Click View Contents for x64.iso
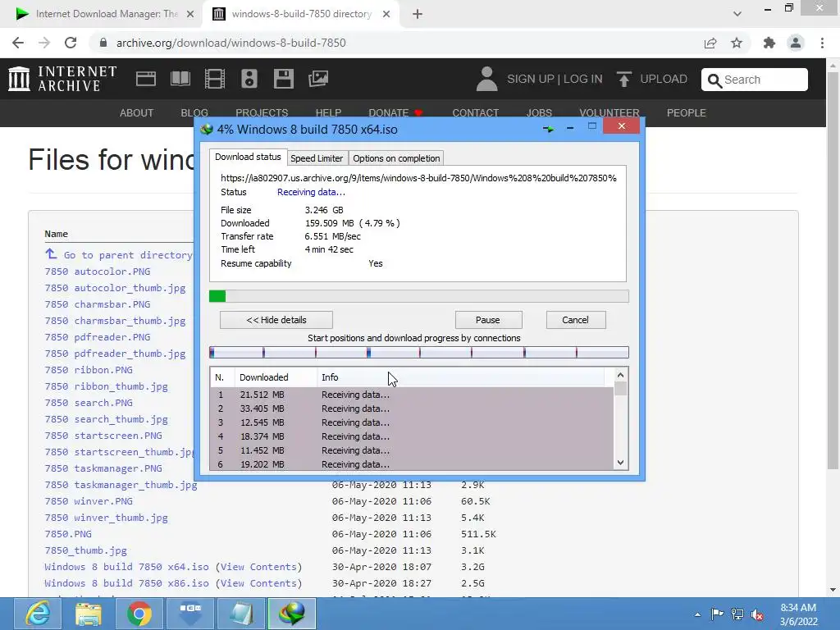Screen dimensions: 840x630 pyautogui.click(x=258, y=567)
